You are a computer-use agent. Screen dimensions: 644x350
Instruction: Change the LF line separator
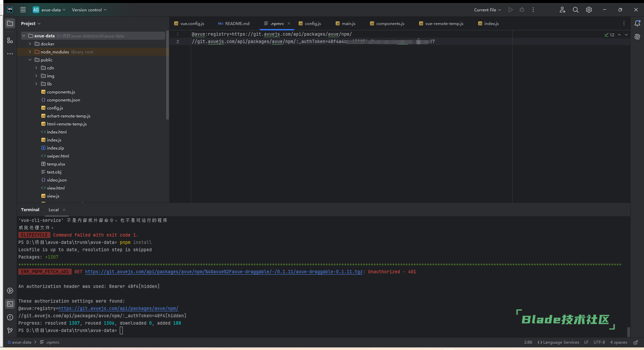tap(586, 342)
